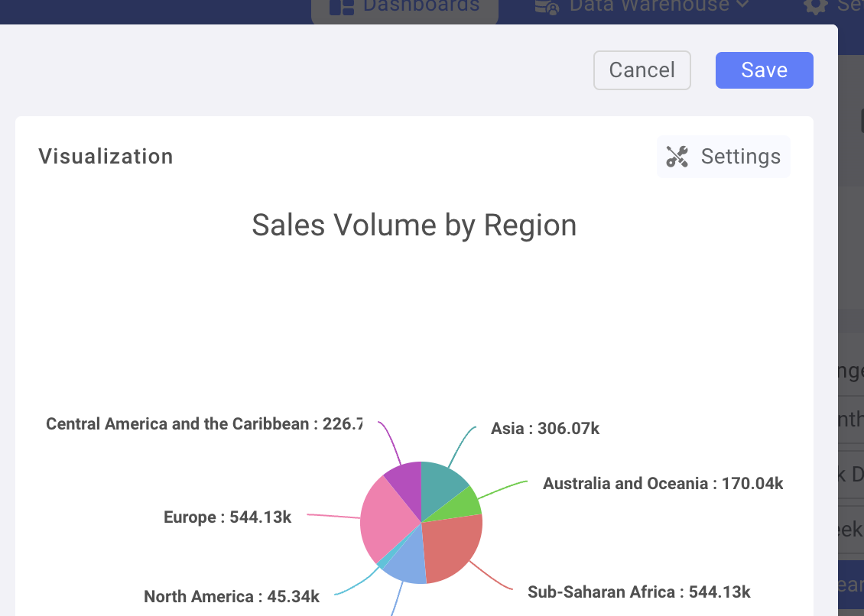Expand the Data Warehouse dropdown chevron
This screenshot has width=864, height=616.
(741, 5)
